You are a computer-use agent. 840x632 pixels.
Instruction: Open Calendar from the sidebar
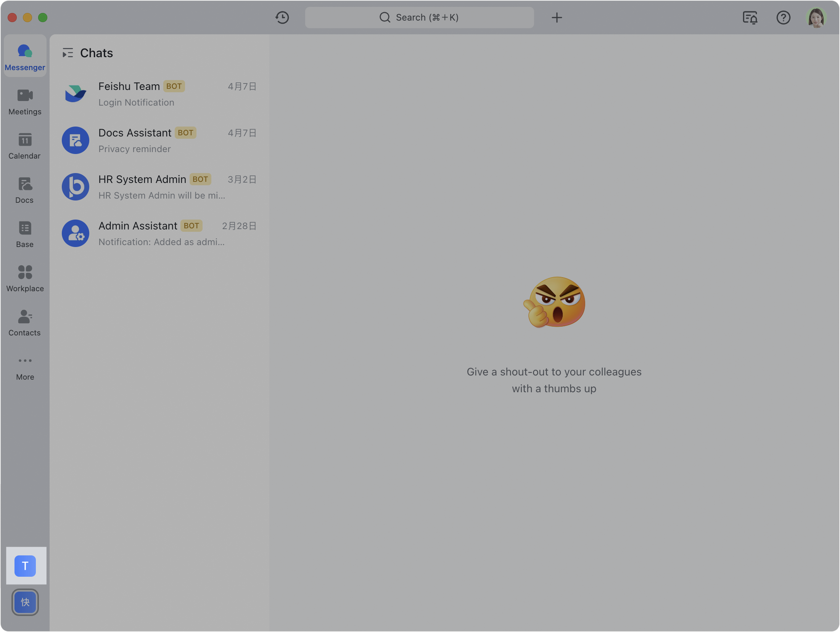tap(25, 146)
